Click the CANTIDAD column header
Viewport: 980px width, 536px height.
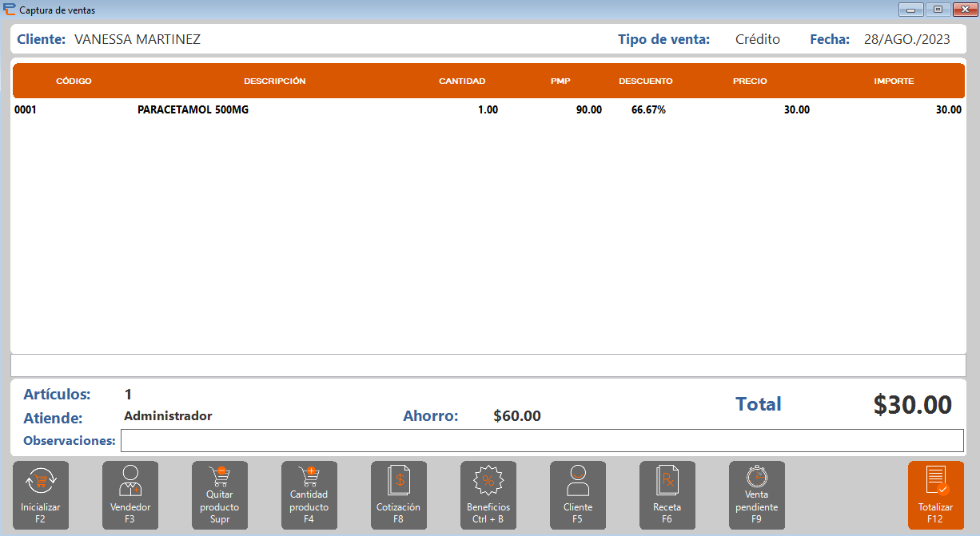tap(462, 81)
